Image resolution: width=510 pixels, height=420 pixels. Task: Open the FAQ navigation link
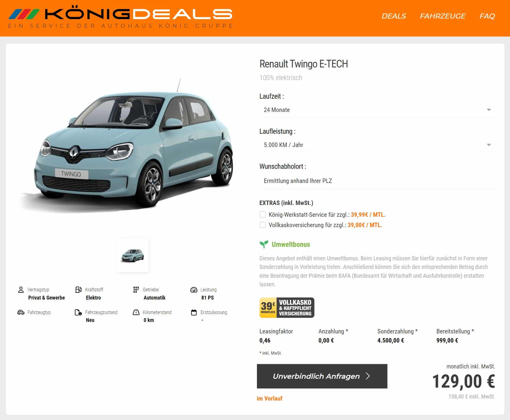[487, 16]
